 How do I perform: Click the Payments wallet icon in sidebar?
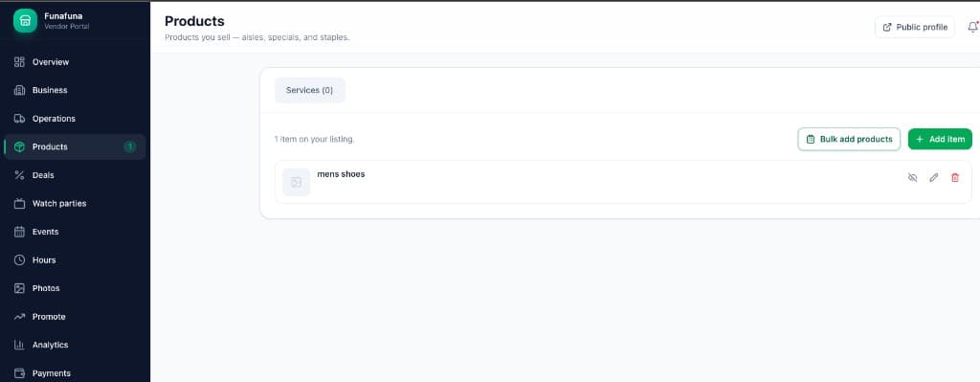click(19, 373)
